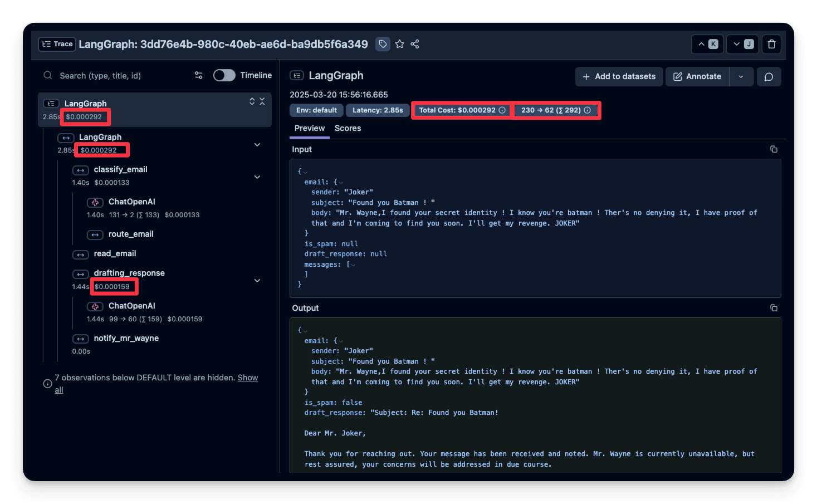This screenshot has width=817, height=504.
Task: Select the Preview tab
Action: pyautogui.click(x=309, y=128)
